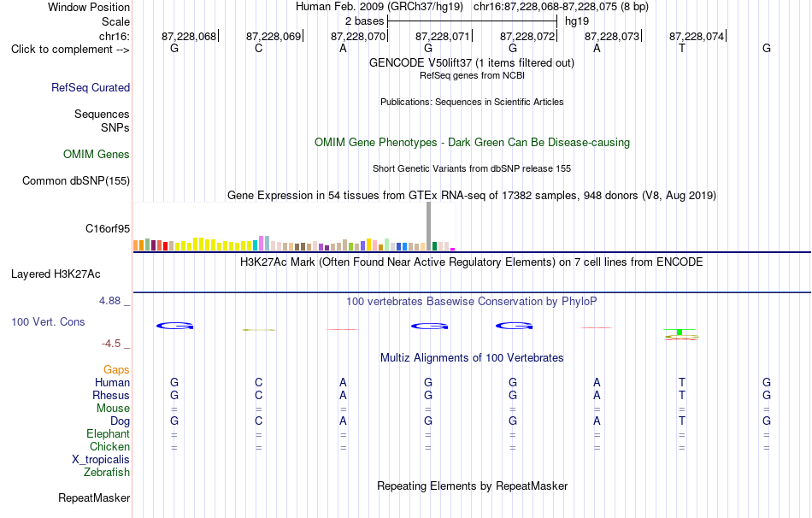Select the Zebrafish species row label
Screen dimensions: 812x518
(x=107, y=472)
